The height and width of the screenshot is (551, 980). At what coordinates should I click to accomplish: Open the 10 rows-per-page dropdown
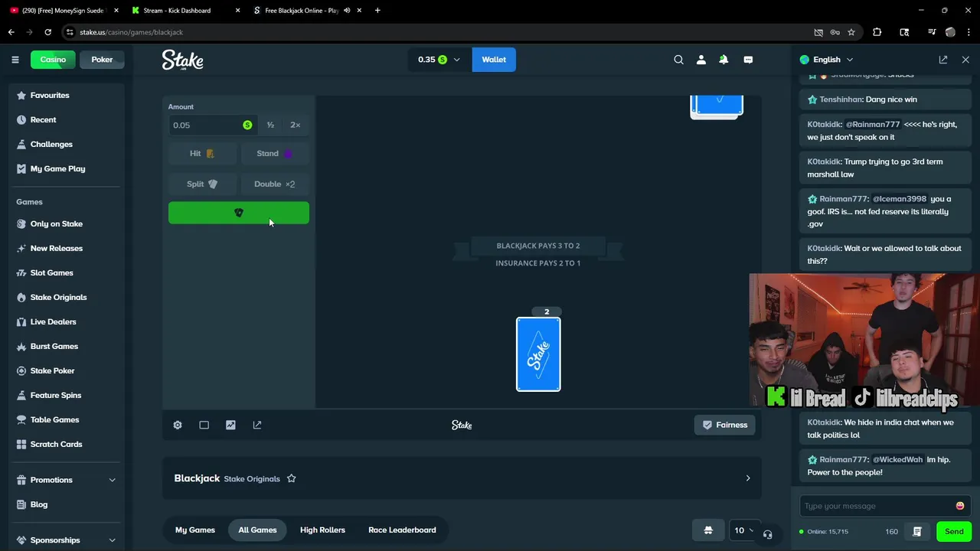tap(743, 530)
